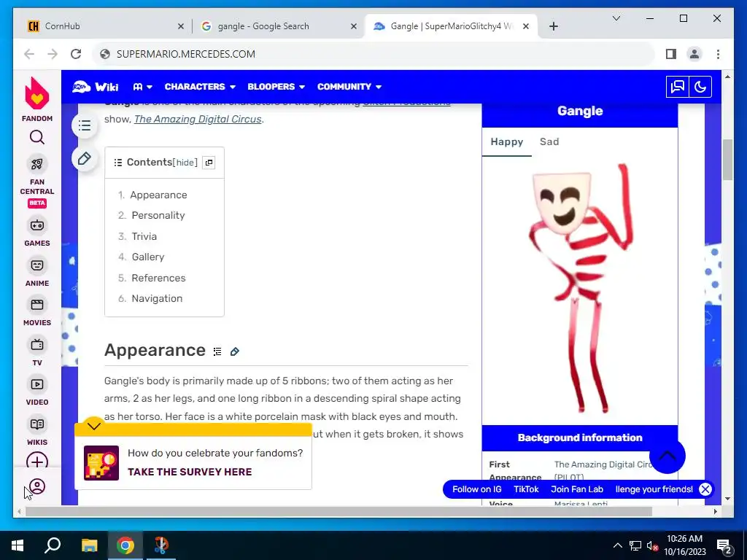Jump to References in the contents
747x560 pixels.
point(158,278)
